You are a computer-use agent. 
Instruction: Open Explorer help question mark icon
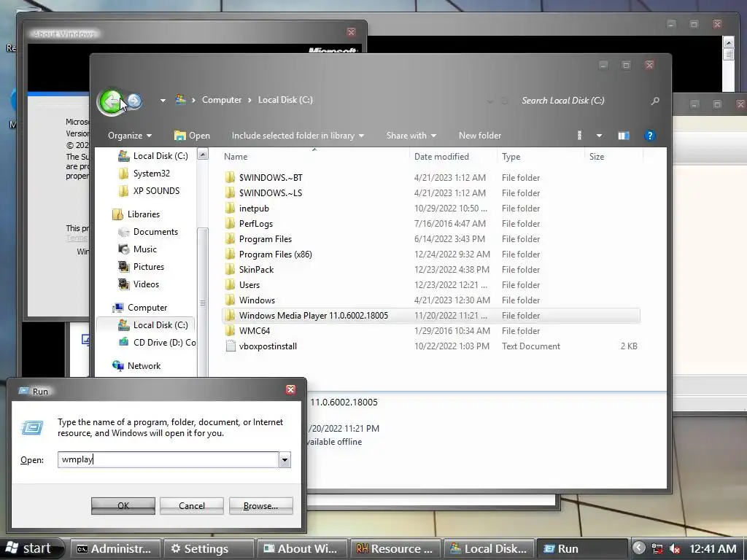pos(649,136)
